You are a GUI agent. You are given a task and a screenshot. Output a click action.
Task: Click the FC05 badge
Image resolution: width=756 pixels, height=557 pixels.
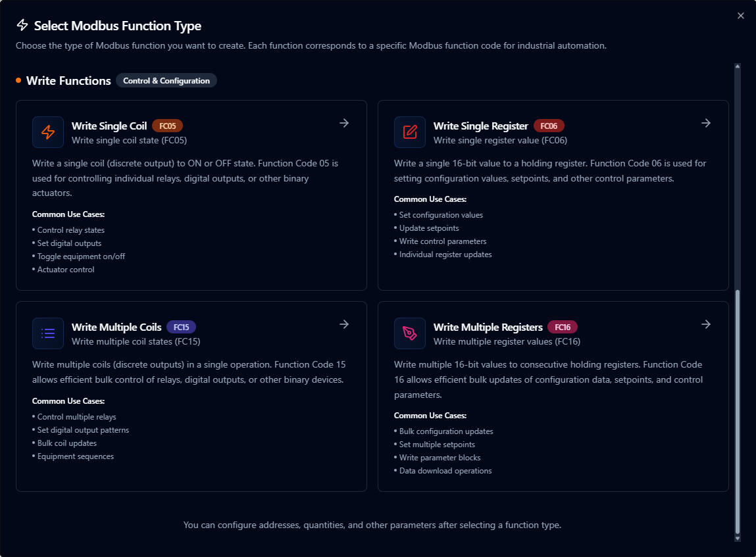tap(167, 126)
